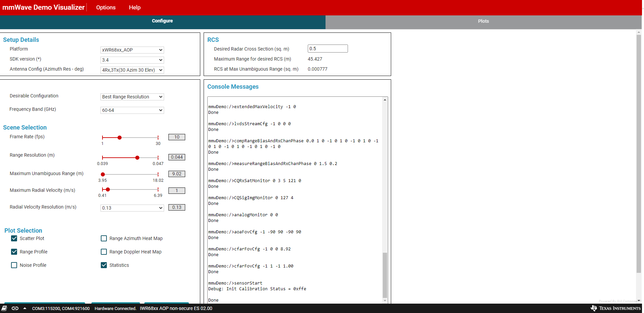644x313 pixels.
Task: Switch to the Plots tab
Action: pyautogui.click(x=484, y=21)
